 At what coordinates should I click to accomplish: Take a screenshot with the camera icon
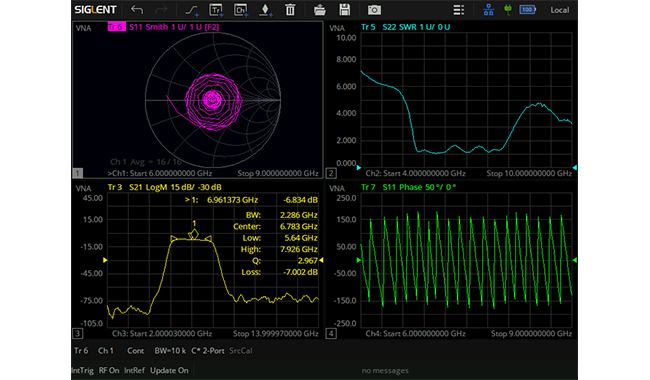click(x=374, y=10)
